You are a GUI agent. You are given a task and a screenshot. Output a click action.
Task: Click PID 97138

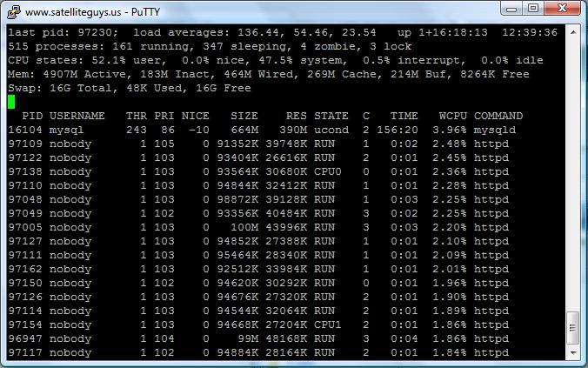coord(25,171)
